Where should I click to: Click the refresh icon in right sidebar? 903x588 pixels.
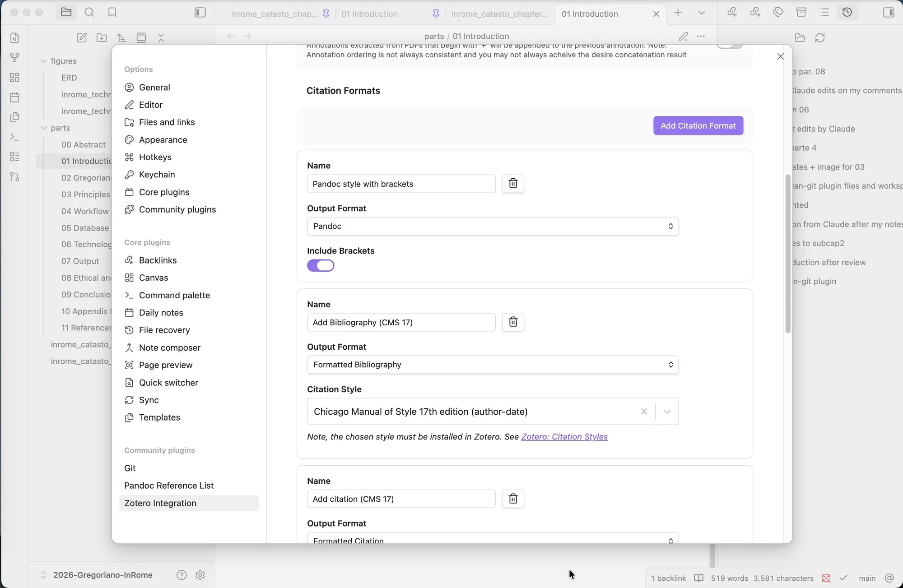point(820,37)
